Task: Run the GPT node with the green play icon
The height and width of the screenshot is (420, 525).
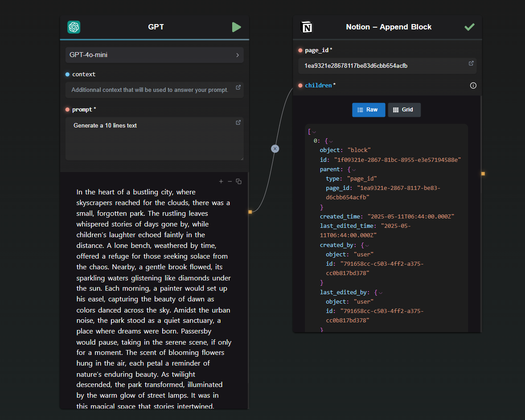Action: pyautogui.click(x=236, y=27)
